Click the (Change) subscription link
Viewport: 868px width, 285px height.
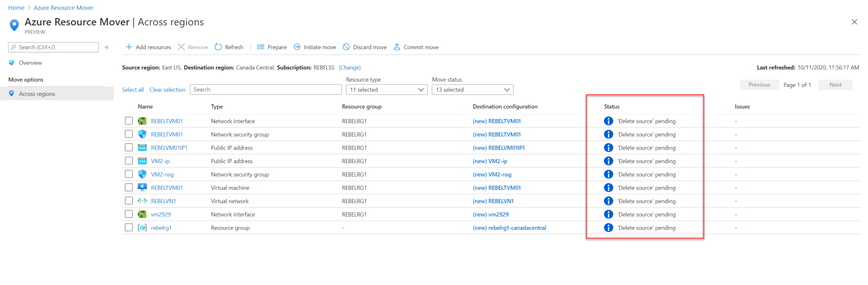click(x=349, y=68)
